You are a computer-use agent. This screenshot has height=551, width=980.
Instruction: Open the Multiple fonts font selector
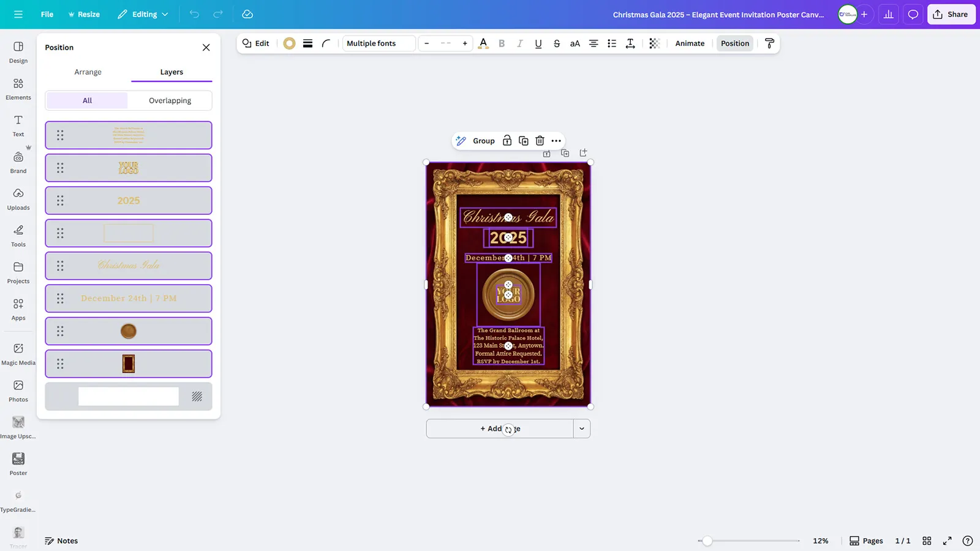click(379, 43)
